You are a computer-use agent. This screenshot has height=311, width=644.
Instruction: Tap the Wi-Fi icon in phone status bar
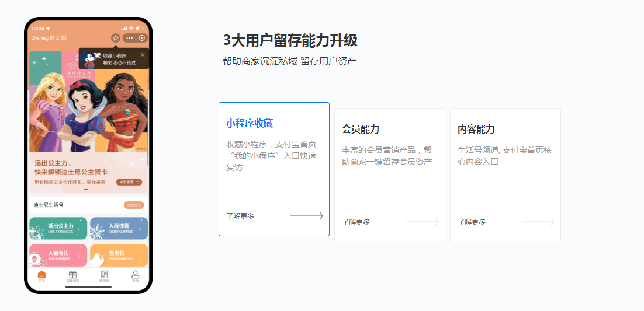(x=131, y=29)
